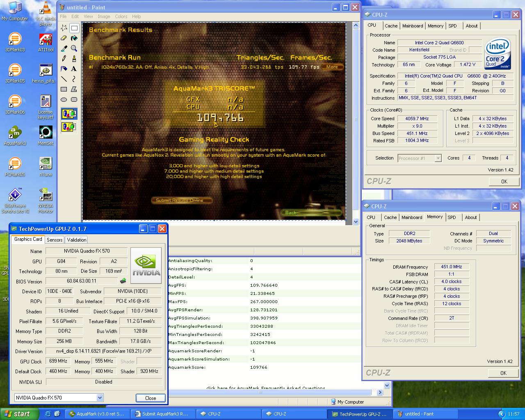Pick the Rectangle shape tool
This screenshot has width=525, height=420.
[x=64, y=89]
